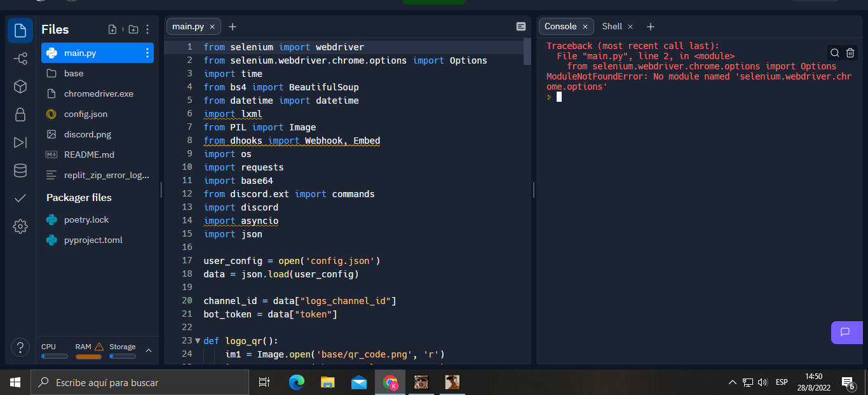Collapse the logo_qr function fold arrow

[x=198, y=341]
